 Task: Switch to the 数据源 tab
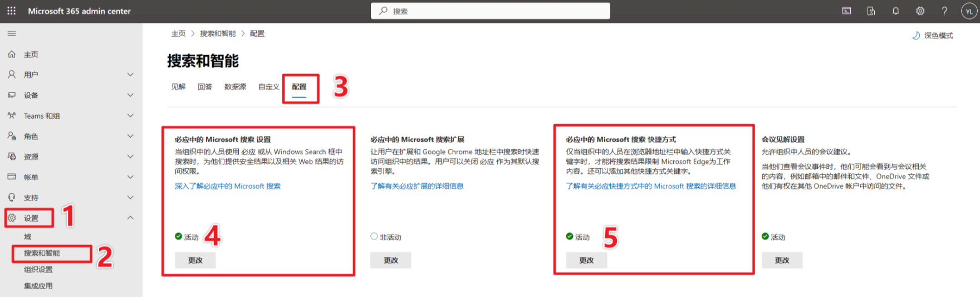235,87
